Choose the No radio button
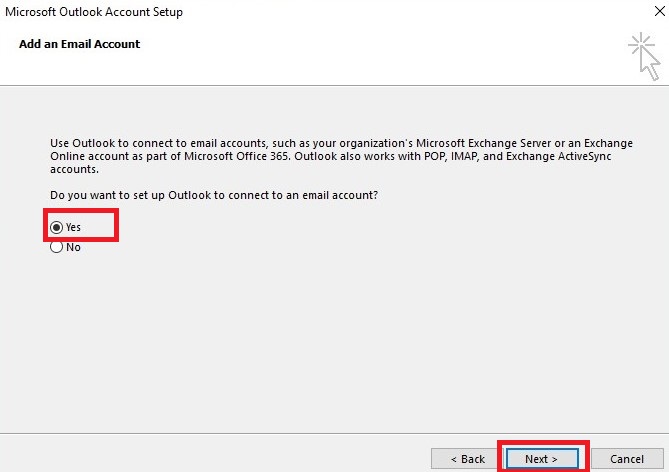The width and height of the screenshot is (669, 472). click(57, 247)
